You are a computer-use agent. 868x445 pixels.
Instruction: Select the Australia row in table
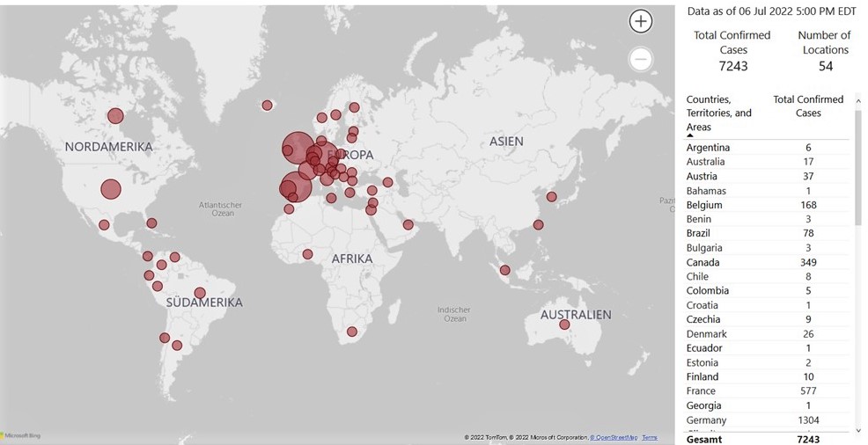767,162
